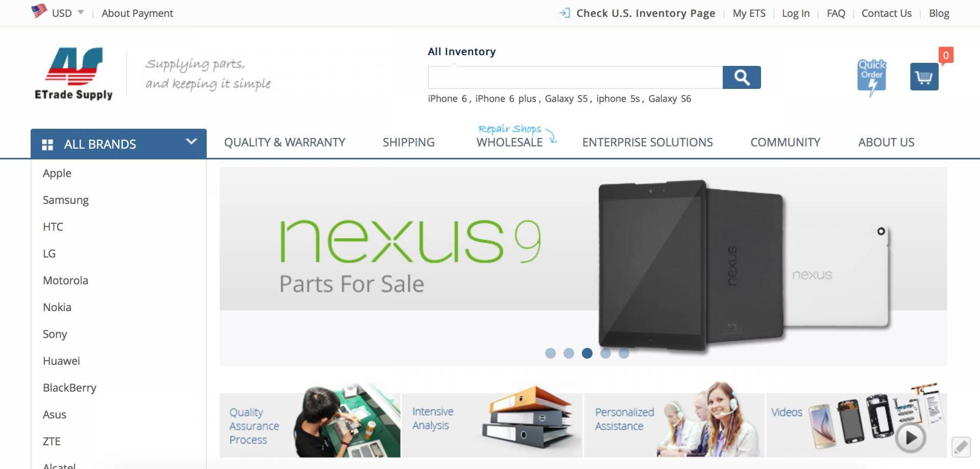Click the grid icon beside ALL BRANDS
Image resolution: width=980 pixels, height=469 pixels.
pyautogui.click(x=47, y=145)
